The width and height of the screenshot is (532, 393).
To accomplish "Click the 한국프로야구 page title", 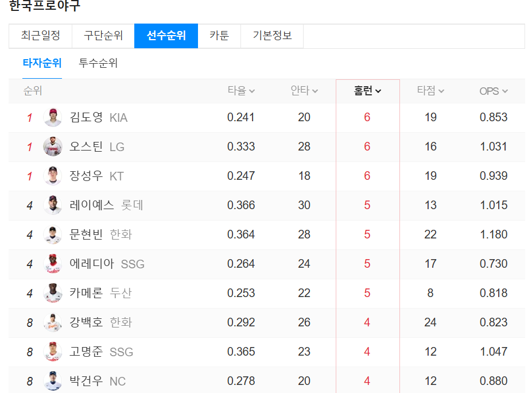I will [44, 5].
